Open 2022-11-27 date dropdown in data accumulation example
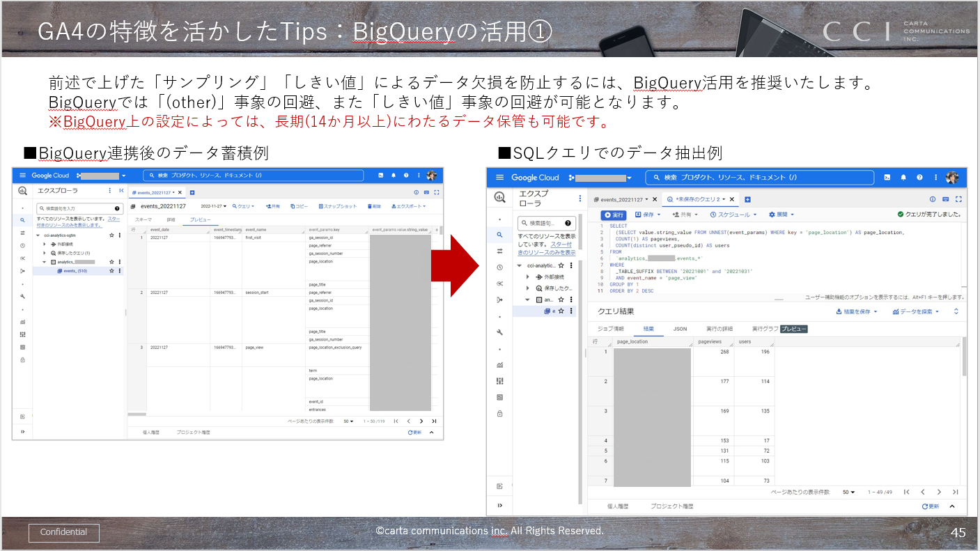The image size is (980, 551). point(214,206)
